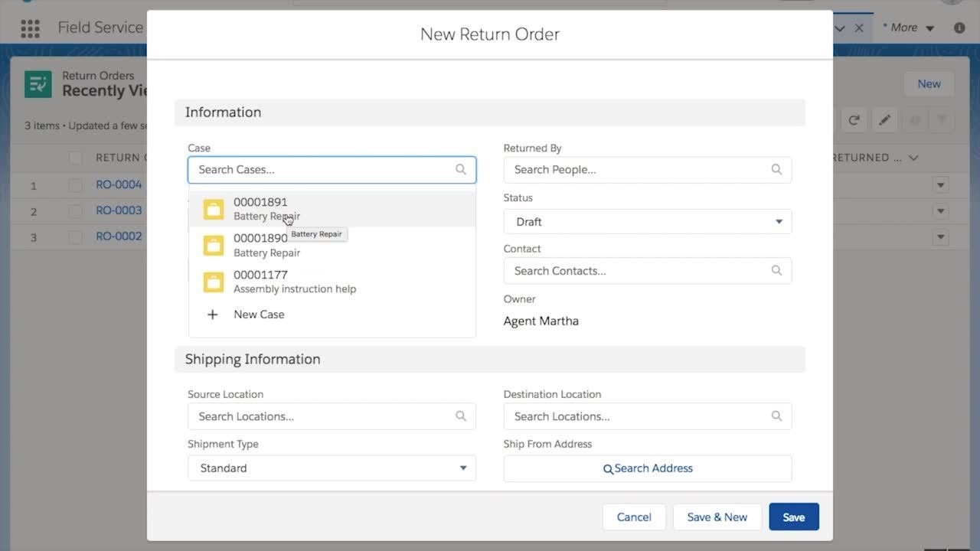Image resolution: width=980 pixels, height=551 pixels.
Task: Click the refresh list icon
Action: coord(854,120)
